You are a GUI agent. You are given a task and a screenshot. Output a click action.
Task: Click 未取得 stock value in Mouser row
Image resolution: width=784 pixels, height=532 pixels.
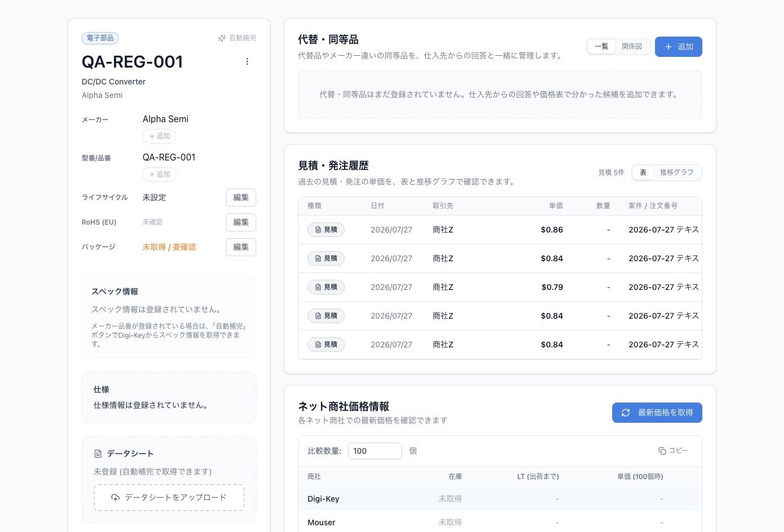(450, 522)
